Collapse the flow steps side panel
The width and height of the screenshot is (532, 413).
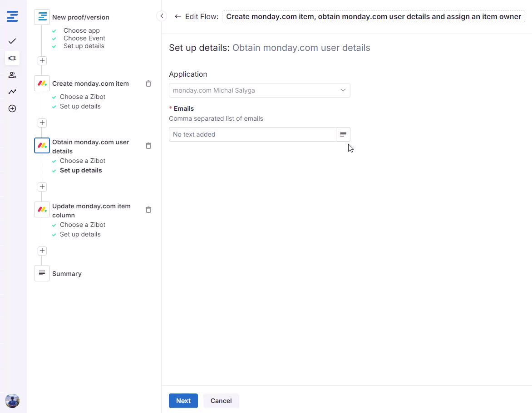click(162, 16)
